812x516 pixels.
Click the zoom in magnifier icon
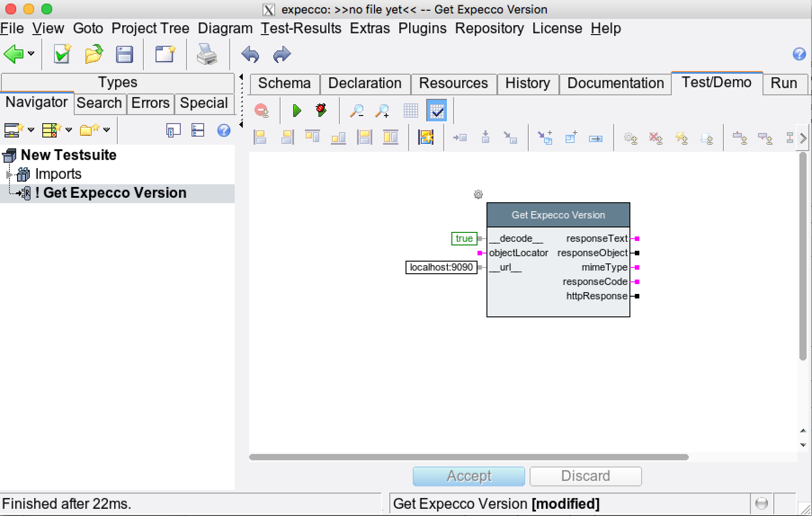pyautogui.click(x=383, y=111)
